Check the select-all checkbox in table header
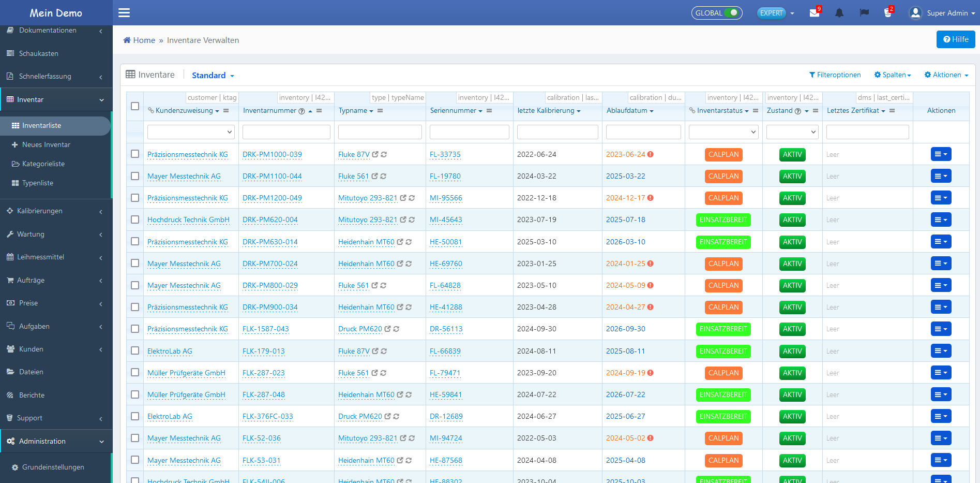Viewport: 980px width, 483px height. tap(135, 106)
